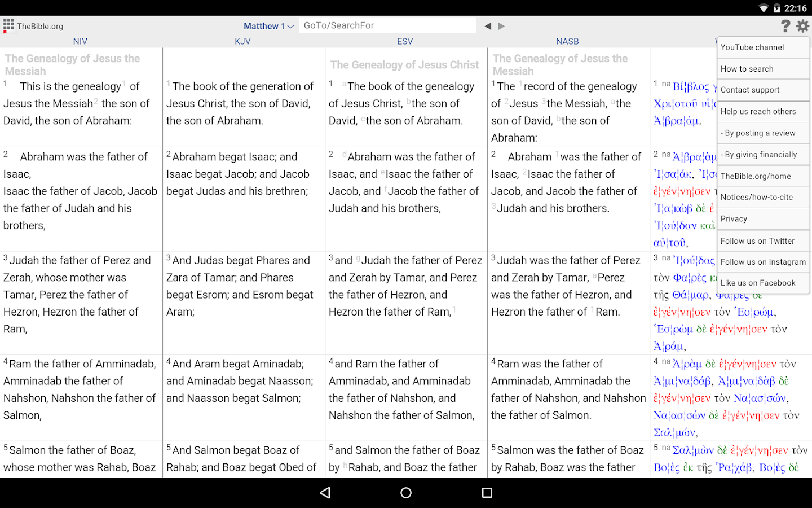Focus the GoTo/SearchFor input field
The height and width of the screenshot is (508, 812).
tap(387, 25)
